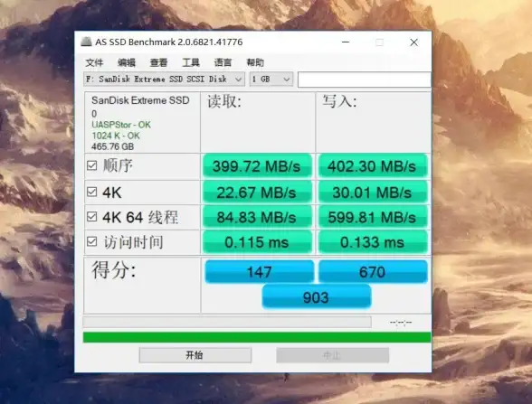Toggle the 访问时间 checkbox
This screenshot has height=404, width=532.
tap(92, 241)
